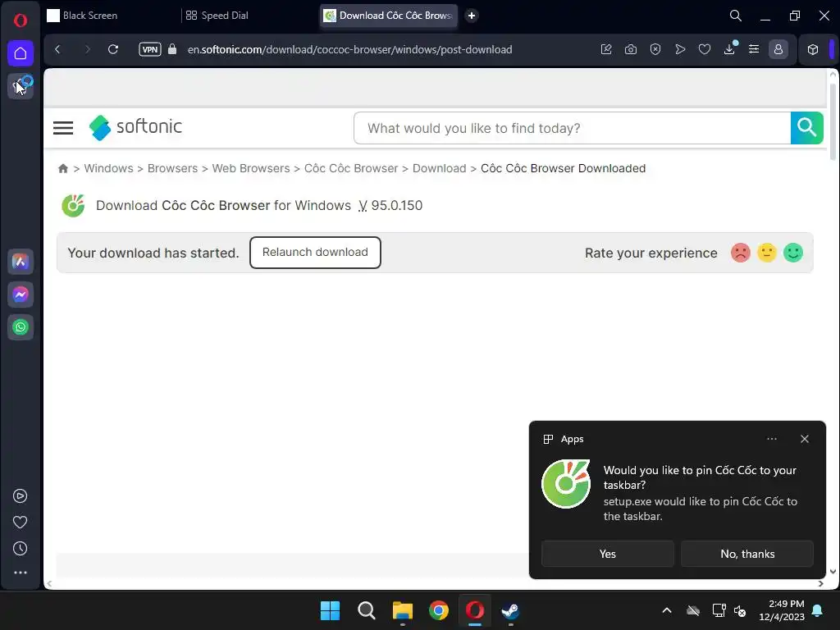
Task: Open File Explorer from the taskbar
Action: [402, 610]
